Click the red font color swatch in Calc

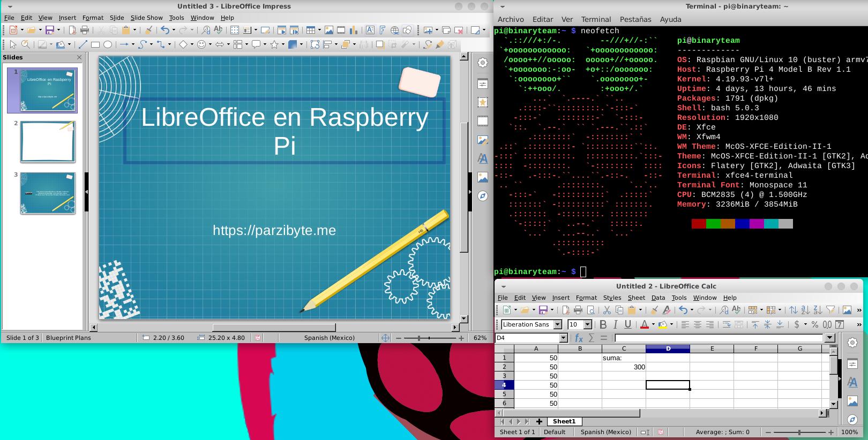(645, 324)
